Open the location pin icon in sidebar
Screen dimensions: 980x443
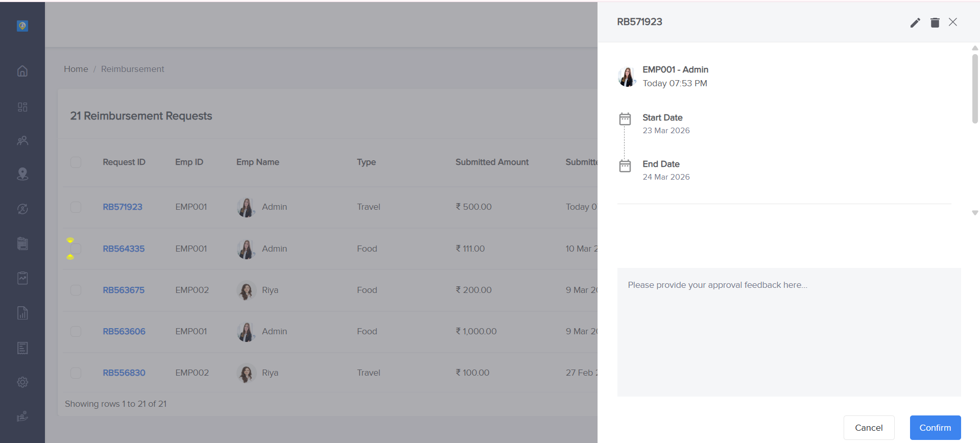click(x=22, y=174)
